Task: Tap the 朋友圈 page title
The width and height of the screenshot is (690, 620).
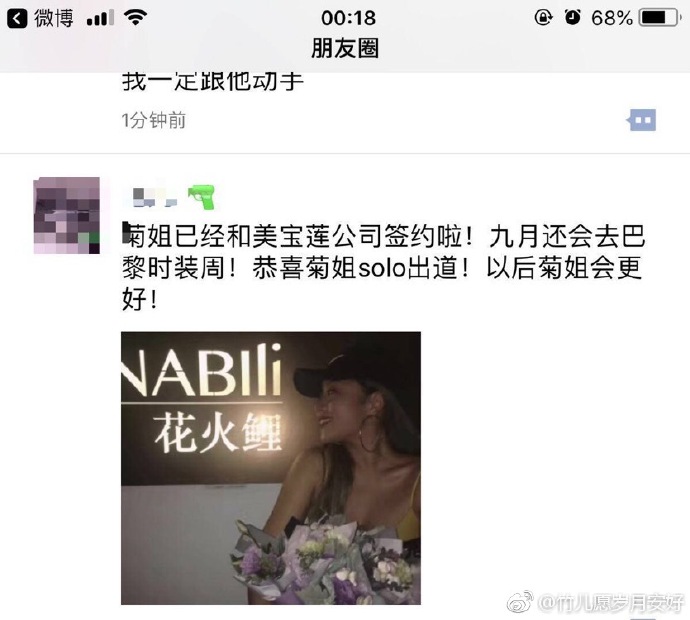Action: click(345, 48)
